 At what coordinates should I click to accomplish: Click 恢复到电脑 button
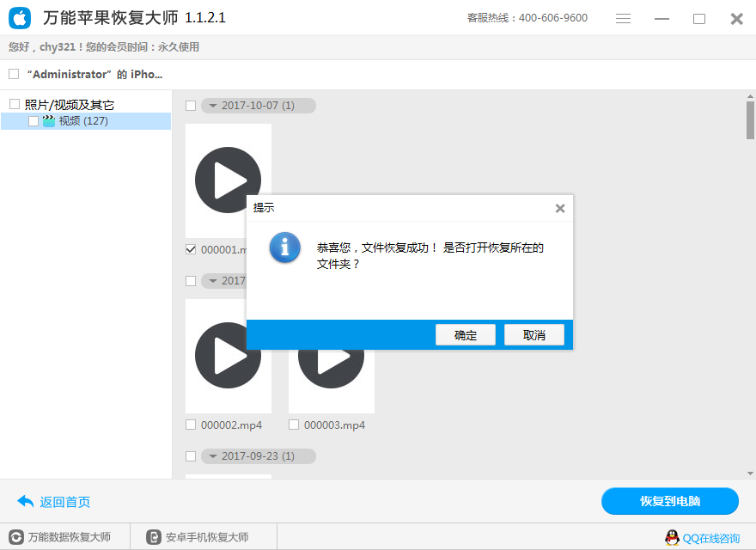pos(670,501)
